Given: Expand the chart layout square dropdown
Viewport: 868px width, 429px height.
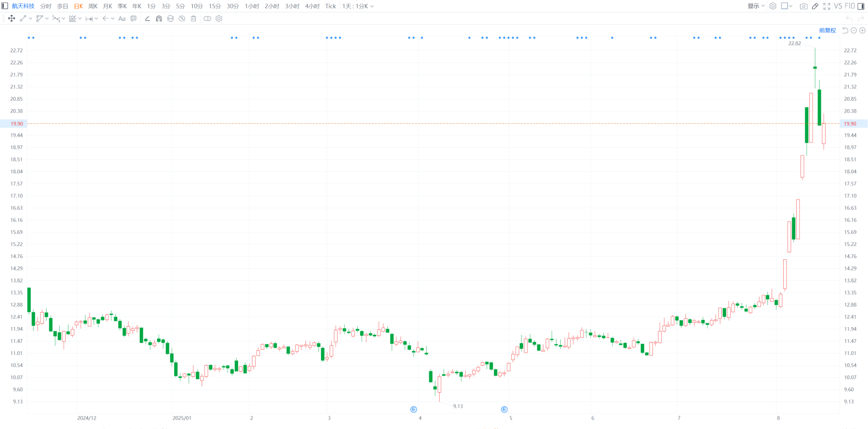Looking at the screenshot, I should [787, 6].
